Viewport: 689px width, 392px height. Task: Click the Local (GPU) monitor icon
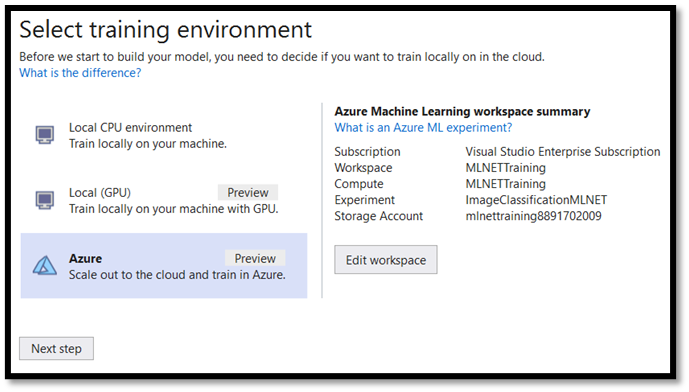click(45, 200)
